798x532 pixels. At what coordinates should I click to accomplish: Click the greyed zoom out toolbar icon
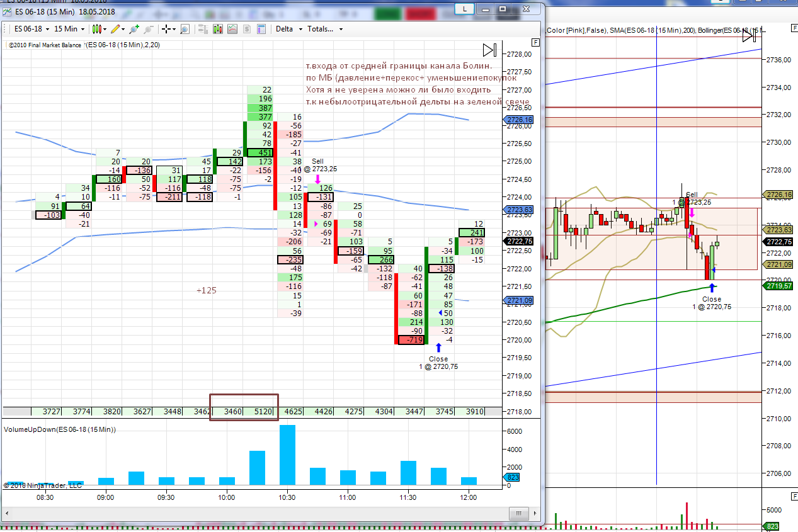149,29
